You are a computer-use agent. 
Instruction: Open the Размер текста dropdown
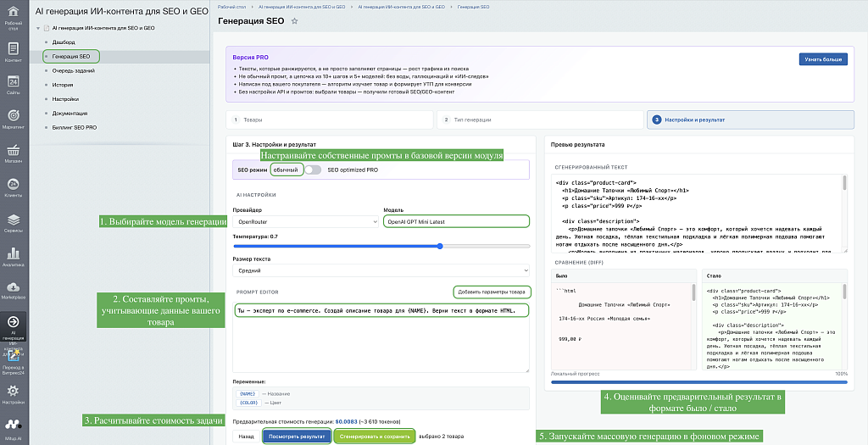pyautogui.click(x=381, y=270)
